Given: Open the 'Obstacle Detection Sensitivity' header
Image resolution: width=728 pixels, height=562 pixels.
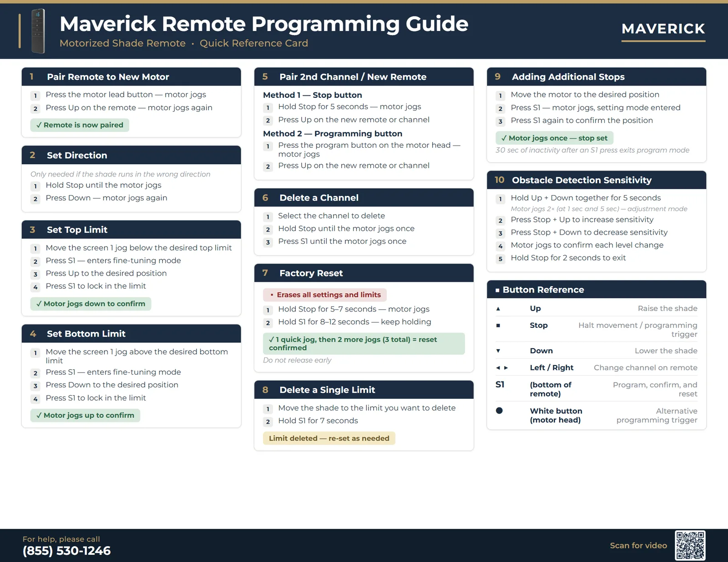Looking at the screenshot, I should tap(597, 180).
